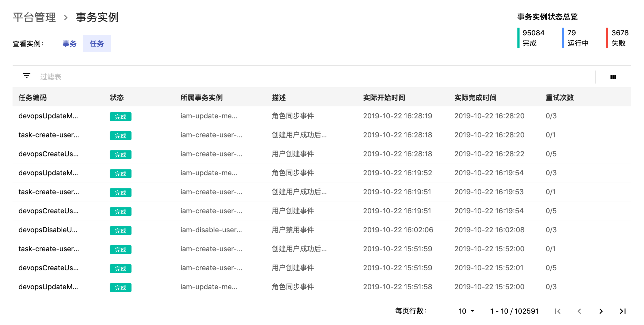Click the 事务实例状态总览 heading
The height and width of the screenshot is (325, 644).
coord(547,17)
